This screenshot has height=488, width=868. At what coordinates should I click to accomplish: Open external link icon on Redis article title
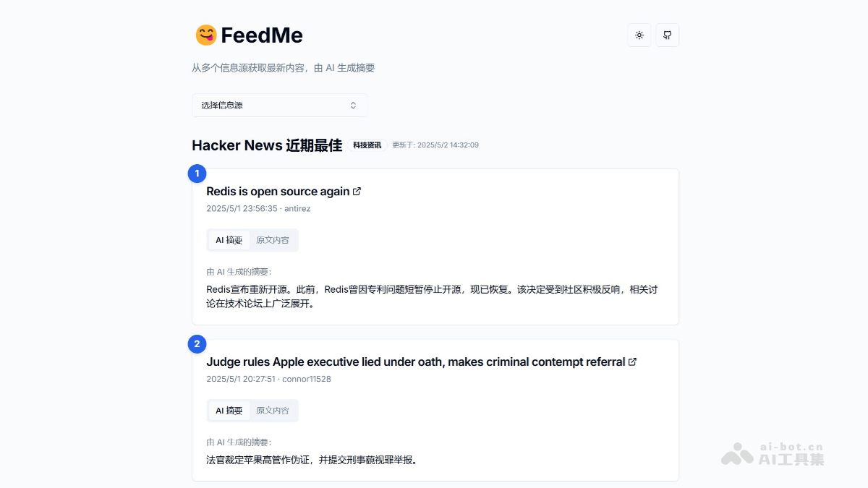(357, 191)
